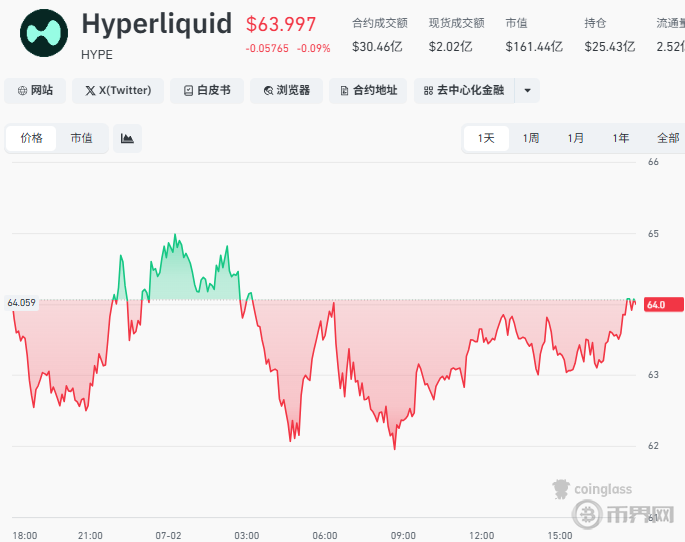
Task: Switch to the 市值 chart tab
Action: pos(82,138)
